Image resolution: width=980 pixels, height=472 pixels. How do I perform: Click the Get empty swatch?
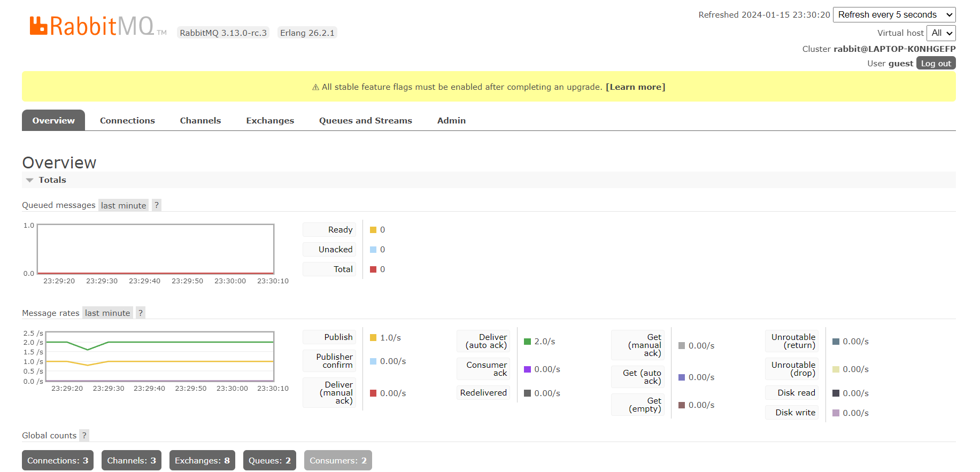pyautogui.click(x=682, y=405)
